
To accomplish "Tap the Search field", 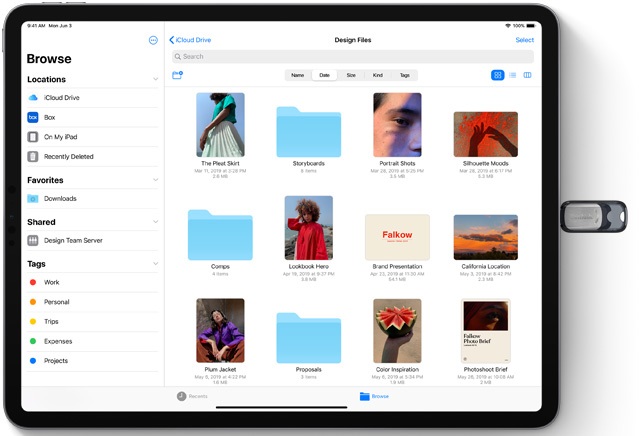I will click(x=352, y=57).
